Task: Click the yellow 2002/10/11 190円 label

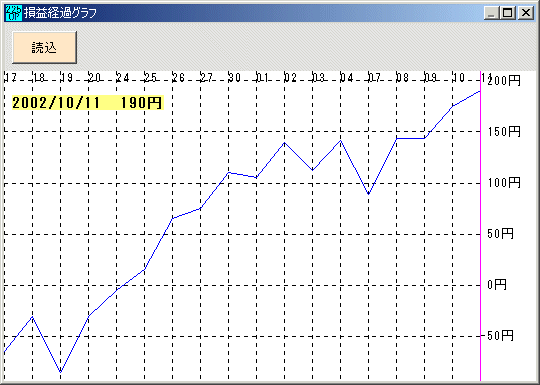Action: click(x=87, y=103)
